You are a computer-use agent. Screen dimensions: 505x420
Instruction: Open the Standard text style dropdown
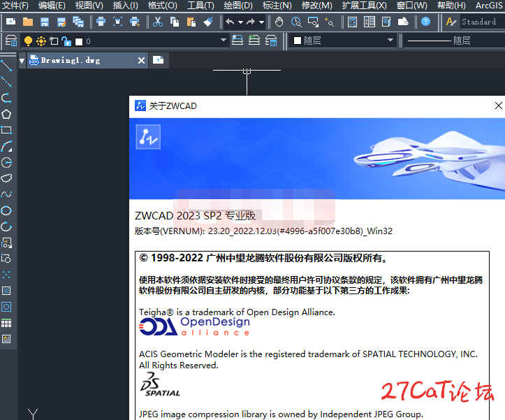click(x=483, y=22)
